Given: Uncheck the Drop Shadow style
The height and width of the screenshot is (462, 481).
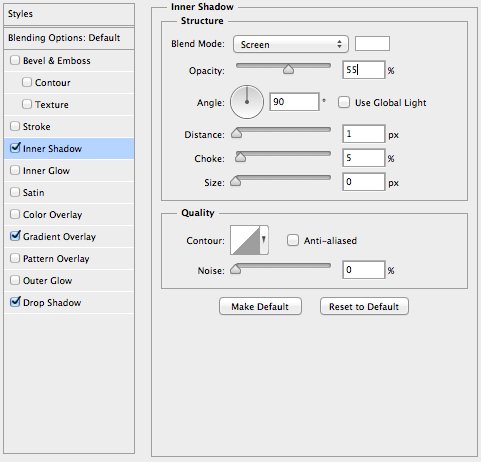Looking at the screenshot, I should [x=15, y=302].
